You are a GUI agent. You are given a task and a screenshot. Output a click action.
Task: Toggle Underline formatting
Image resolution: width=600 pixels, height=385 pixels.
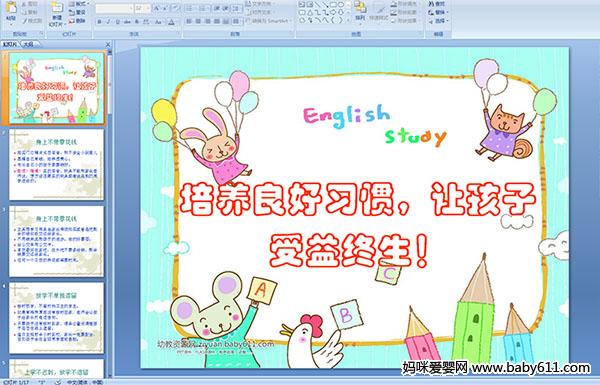[x=117, y=22]
